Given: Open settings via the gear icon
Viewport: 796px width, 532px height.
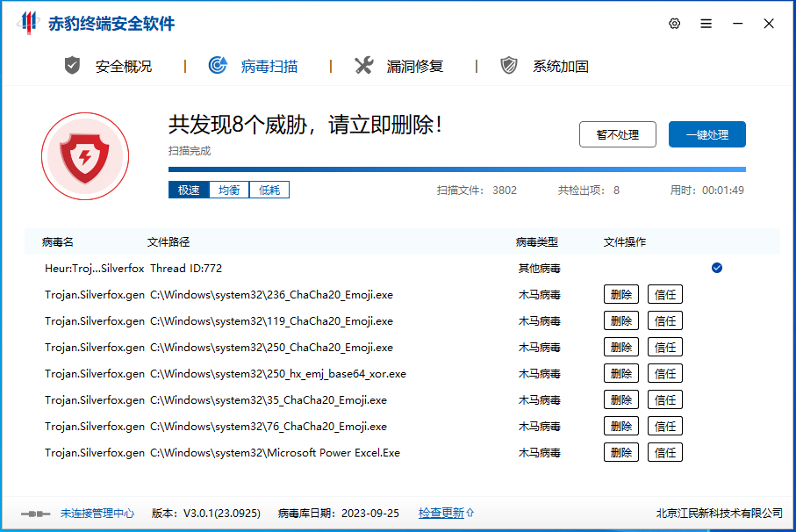Looking at the screenshot, I should coord(674,24).
